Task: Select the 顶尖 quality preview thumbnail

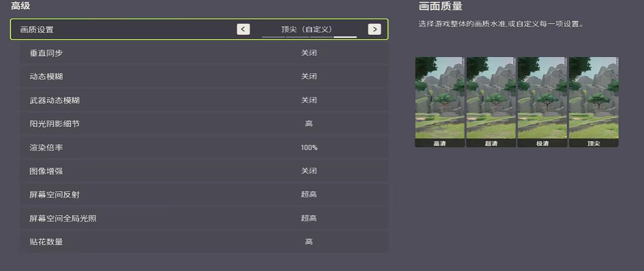Action: 593,102
